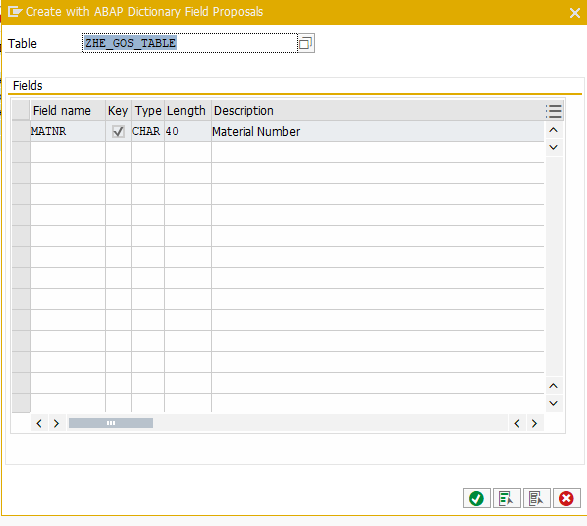Toggle the Key checkbox for MATNR
The width and height of the screenshot is (587, 526).
pyautogui.click(x=118, y=131)
